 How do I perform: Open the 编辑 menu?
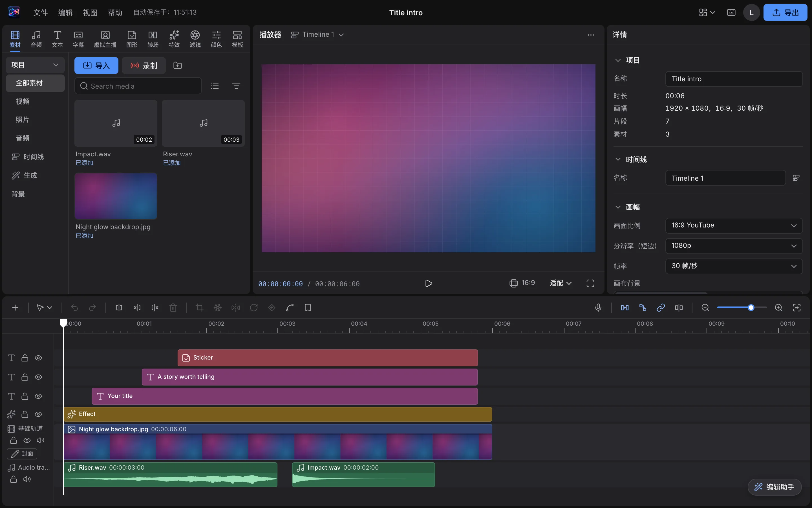[x=65, y=12]
